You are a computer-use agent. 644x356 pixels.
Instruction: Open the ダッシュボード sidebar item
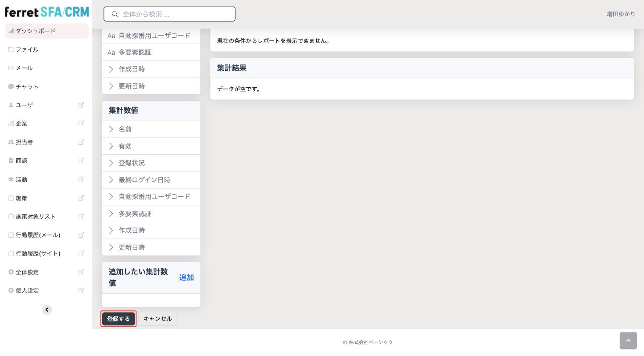click(x=47, y=31)
